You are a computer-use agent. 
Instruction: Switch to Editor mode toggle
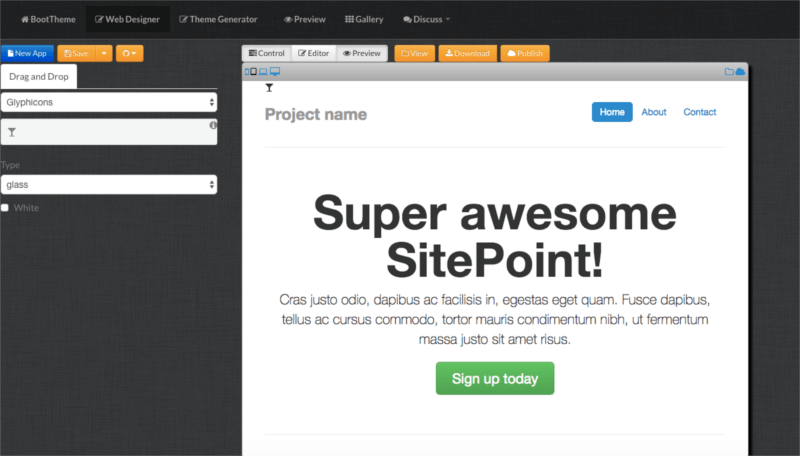(x=314, y=53)
